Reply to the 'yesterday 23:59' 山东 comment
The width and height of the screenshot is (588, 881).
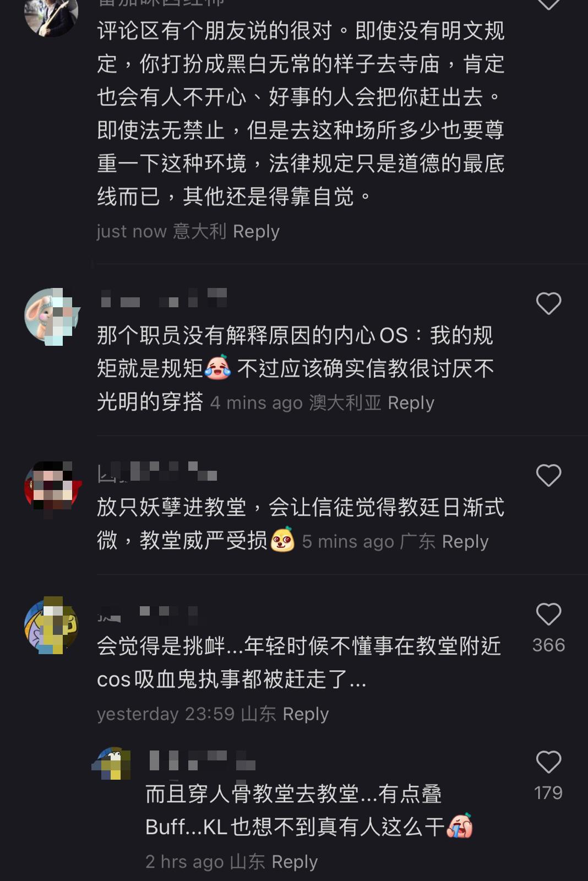305,714
